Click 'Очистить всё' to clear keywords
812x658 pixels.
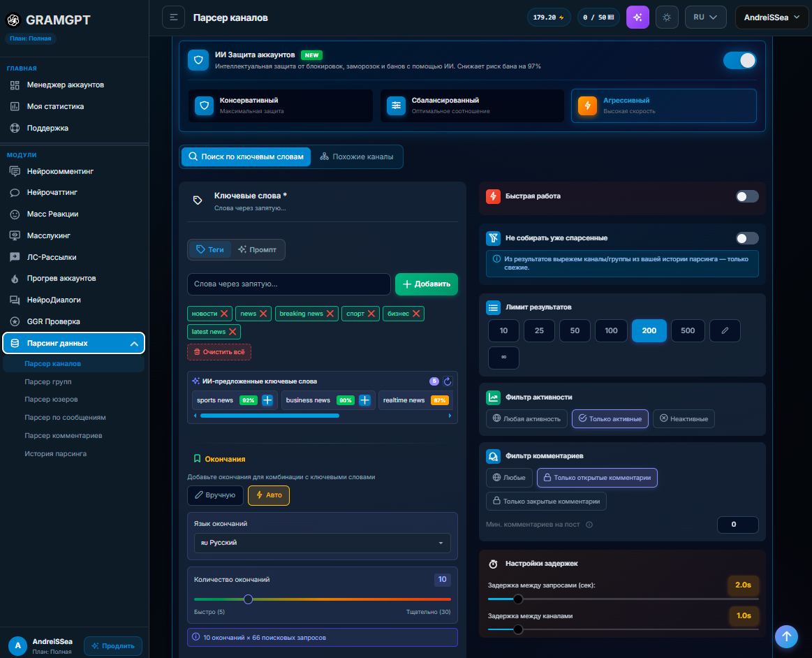(x=219, y=352)
